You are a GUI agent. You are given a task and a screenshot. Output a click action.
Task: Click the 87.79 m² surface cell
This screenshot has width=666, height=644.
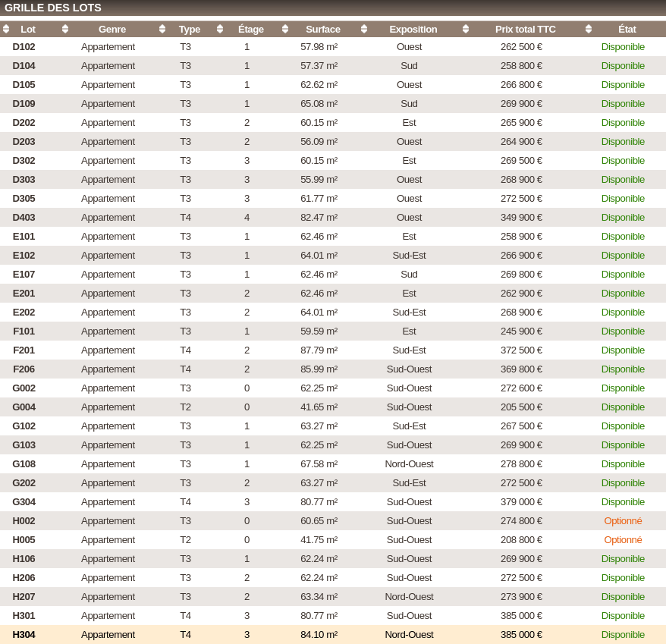click(x=319, y=350)
